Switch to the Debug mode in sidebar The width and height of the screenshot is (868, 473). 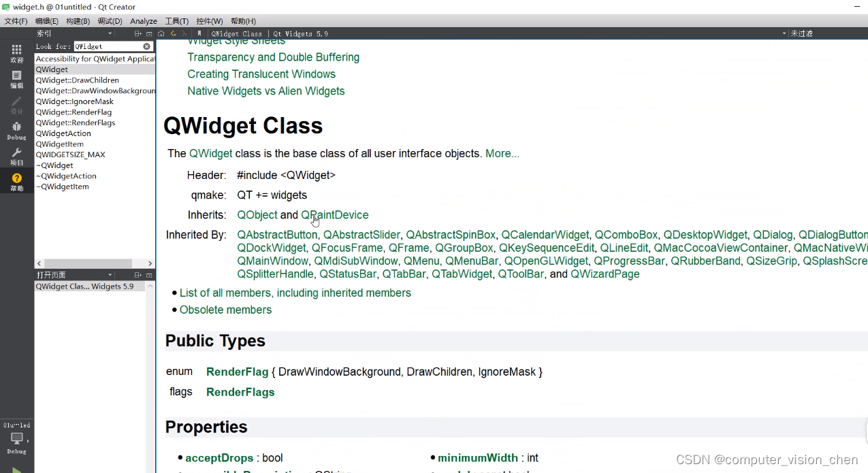[x=16, y=131]
